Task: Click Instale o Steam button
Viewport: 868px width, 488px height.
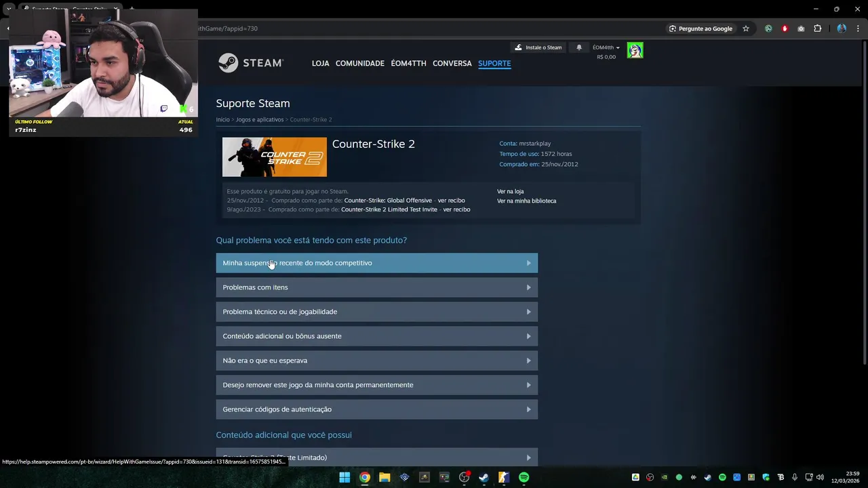Action: pos(538,47)
